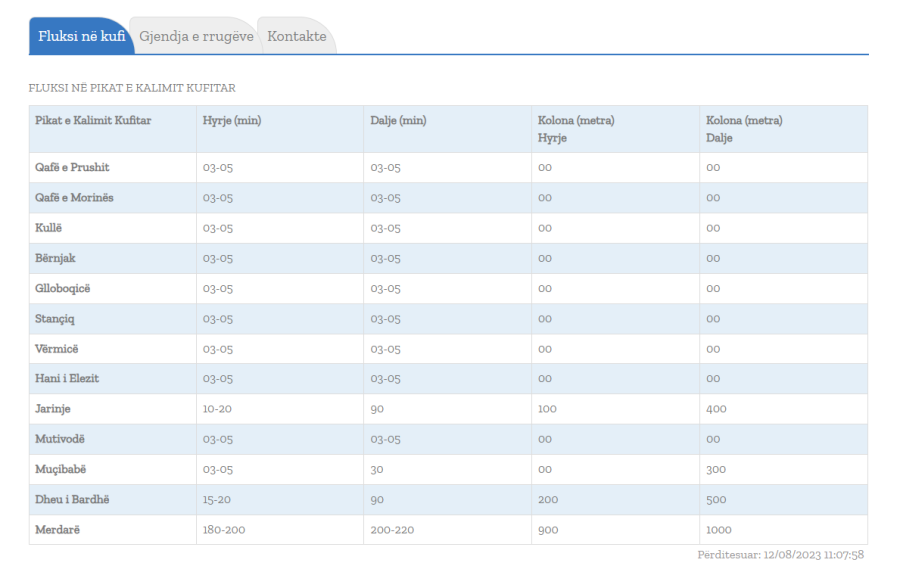Screen dimensions: 900x572
Task: Click Muçibabë exit time value 30
Action: click(x=378, y=469)
